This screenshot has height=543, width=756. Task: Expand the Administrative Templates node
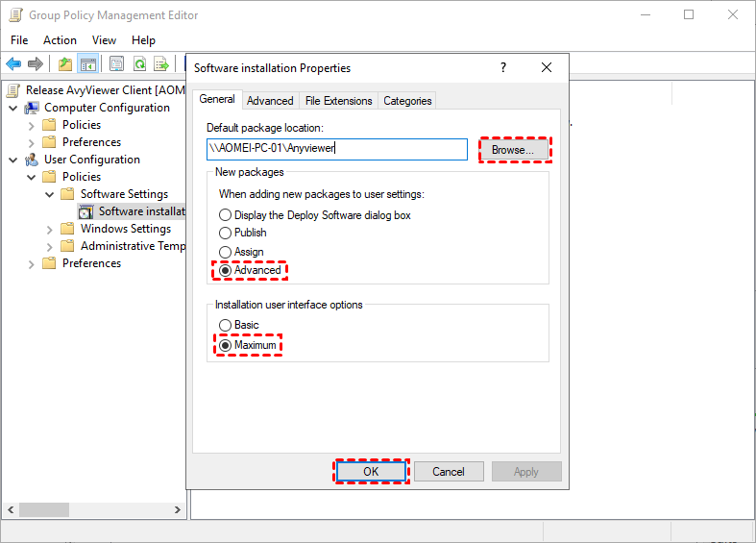pos(50,247)
